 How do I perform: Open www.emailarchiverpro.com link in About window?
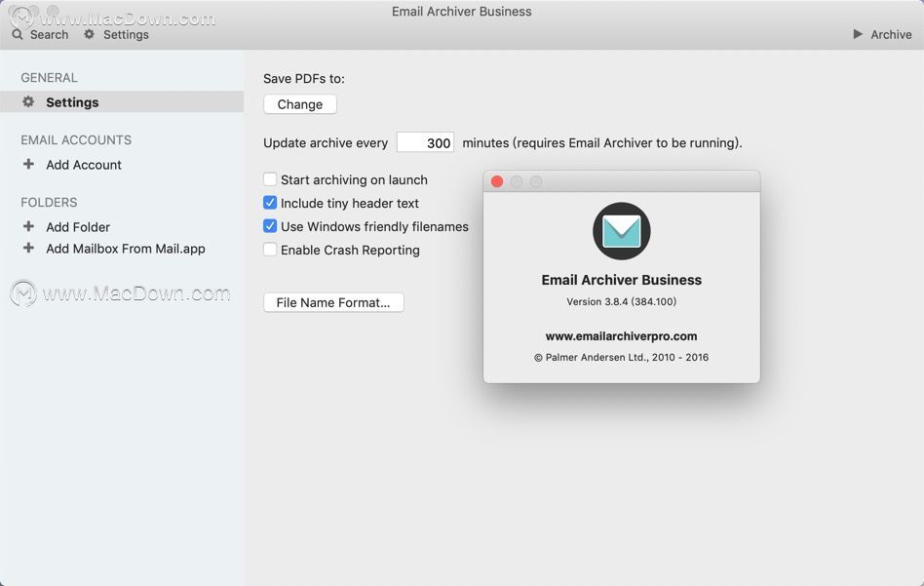621,336
